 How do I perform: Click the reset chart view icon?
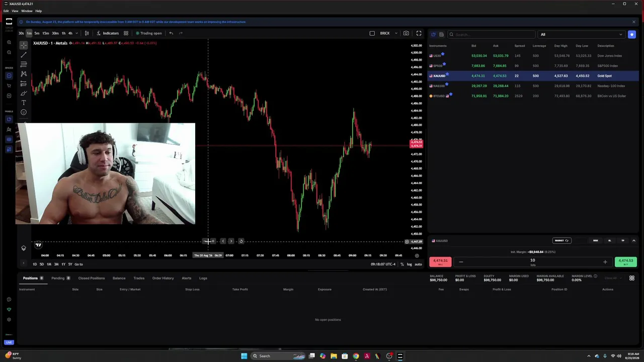[241, 241]
